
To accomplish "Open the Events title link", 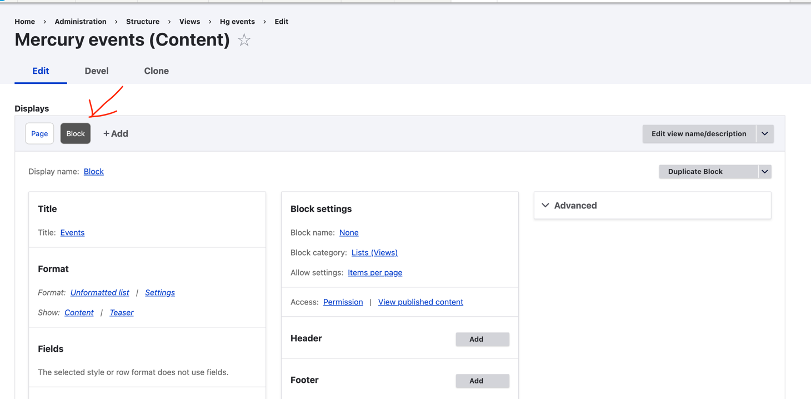I will [x=72, y=233].
